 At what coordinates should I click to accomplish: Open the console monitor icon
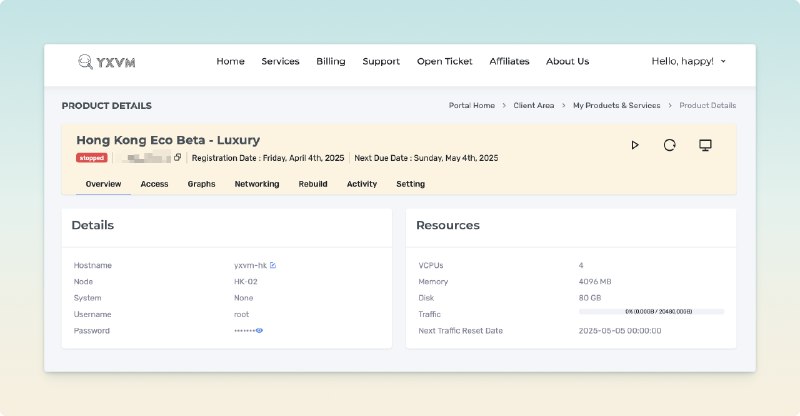tap(705, 145)
